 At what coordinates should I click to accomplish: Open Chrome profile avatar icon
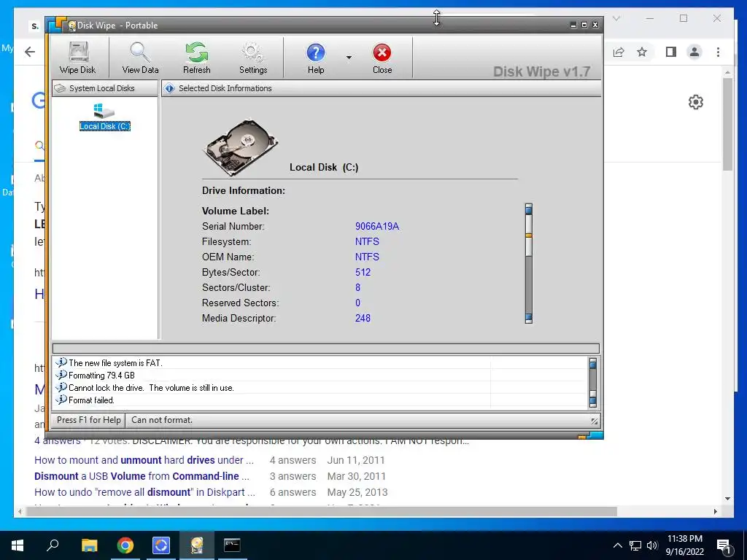pos(694,52)
